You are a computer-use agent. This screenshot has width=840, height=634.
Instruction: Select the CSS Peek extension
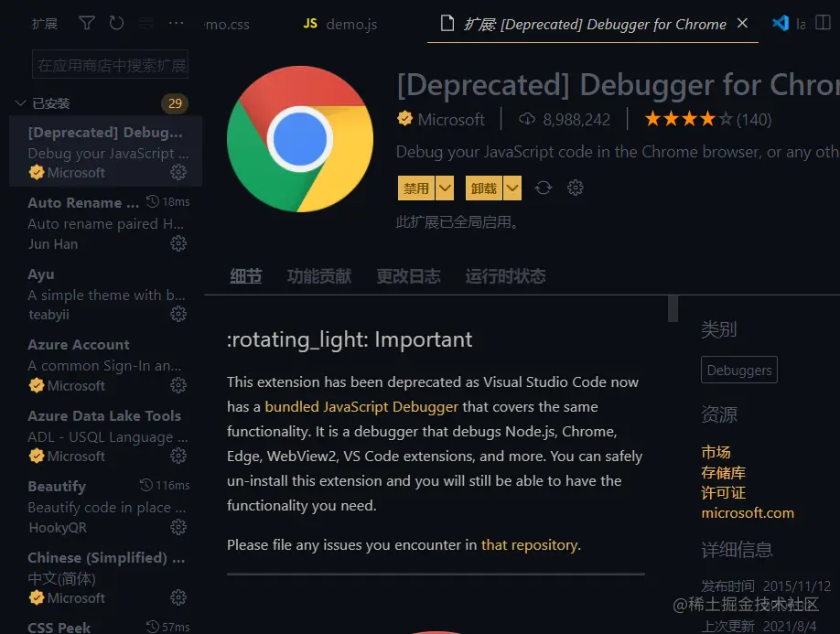point(105,624)
